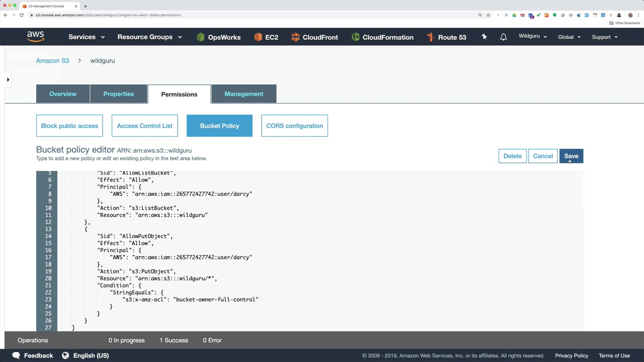The height and width of the screenshot is (362, 644).
Task: Click the "0 Error" operations status
Action: [x=212, y=340]
